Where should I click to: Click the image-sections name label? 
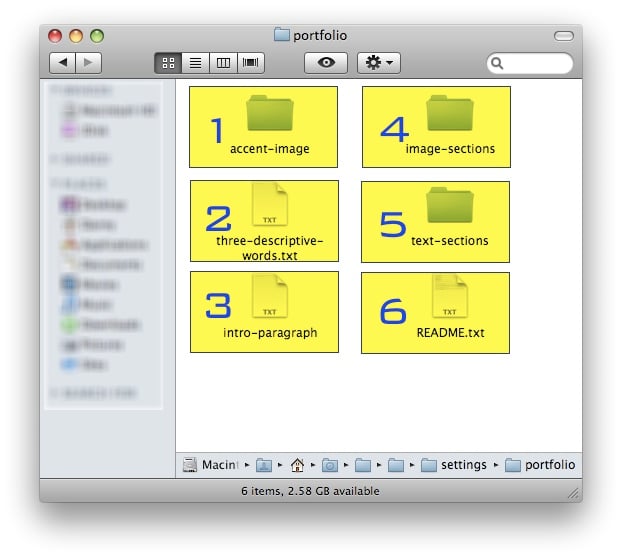pyautogui.click(x=450, y=149)
